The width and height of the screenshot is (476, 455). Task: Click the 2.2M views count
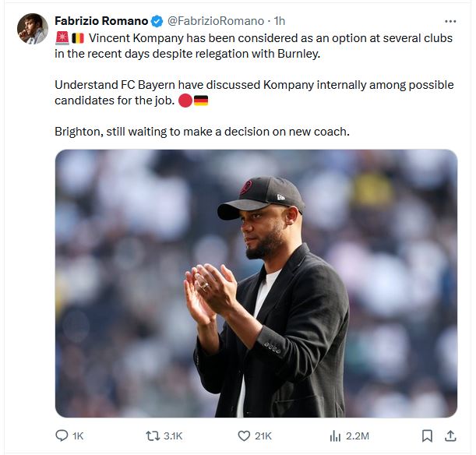(x=358, y=436)
